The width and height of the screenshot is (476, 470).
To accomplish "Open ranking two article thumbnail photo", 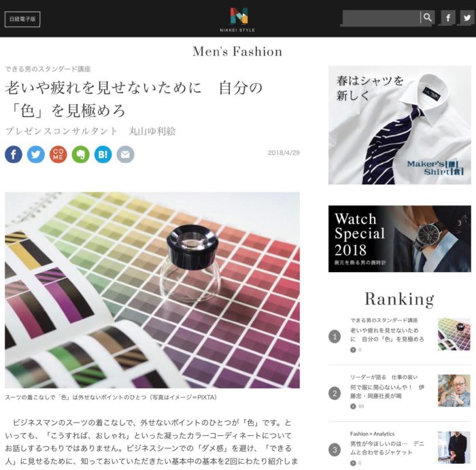I will click(454, 390).
